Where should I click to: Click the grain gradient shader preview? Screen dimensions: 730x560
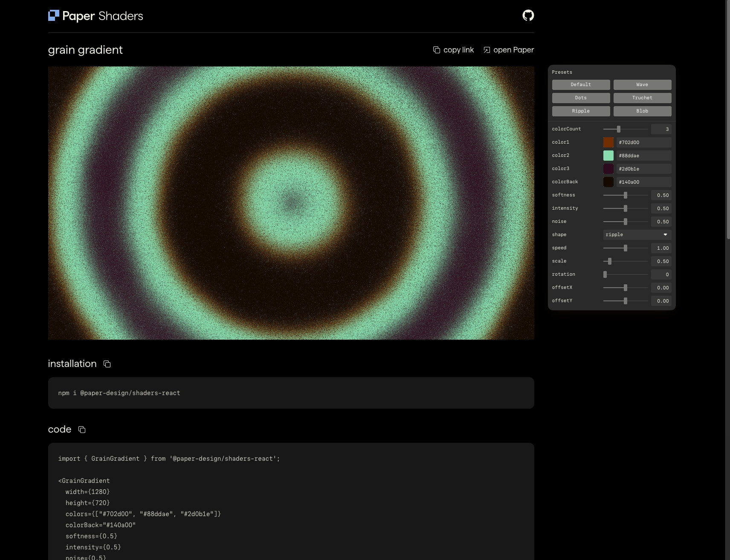pos(291,203)
